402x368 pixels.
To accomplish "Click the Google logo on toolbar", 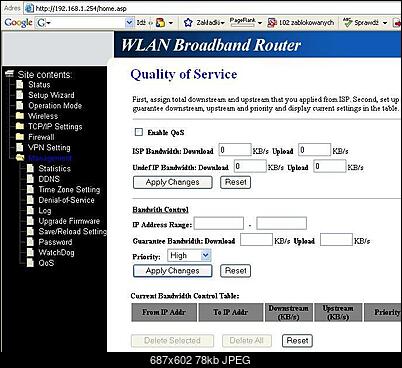I will (x=18, y=23).
